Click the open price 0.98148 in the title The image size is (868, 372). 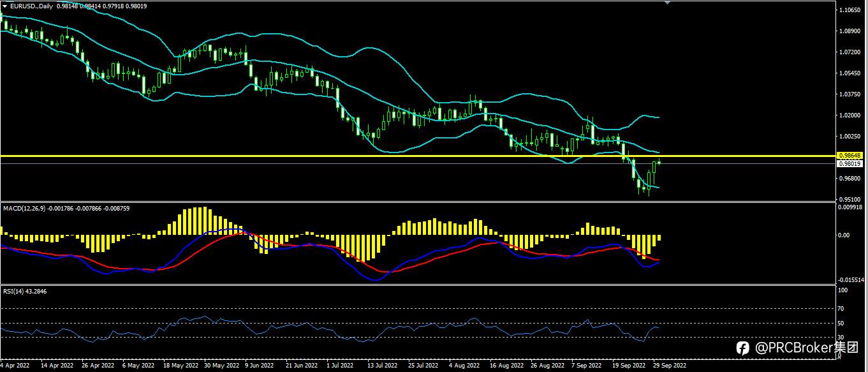click(67, 6)
